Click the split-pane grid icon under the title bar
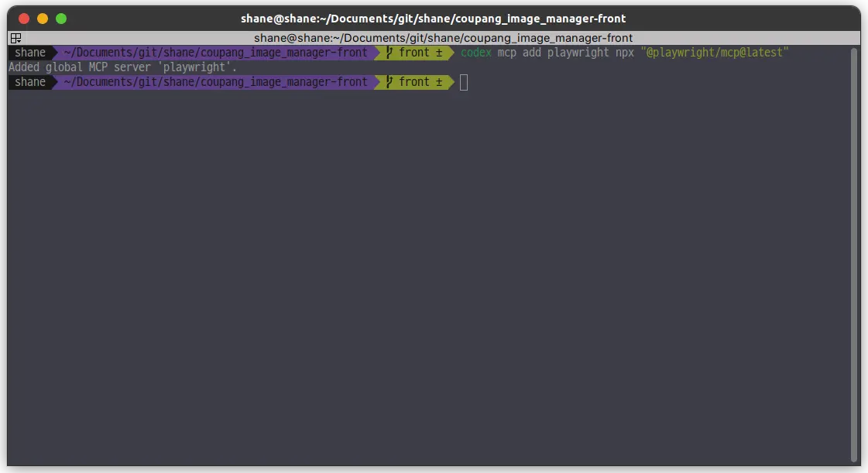Screen dimensions: 868x473 [x=16, y=38]
